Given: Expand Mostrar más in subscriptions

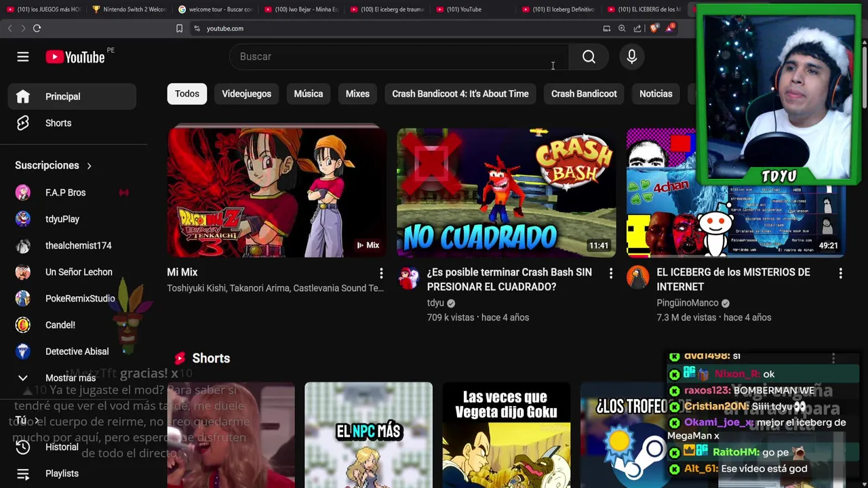Looking at the screenshot, I should [72, 378].
